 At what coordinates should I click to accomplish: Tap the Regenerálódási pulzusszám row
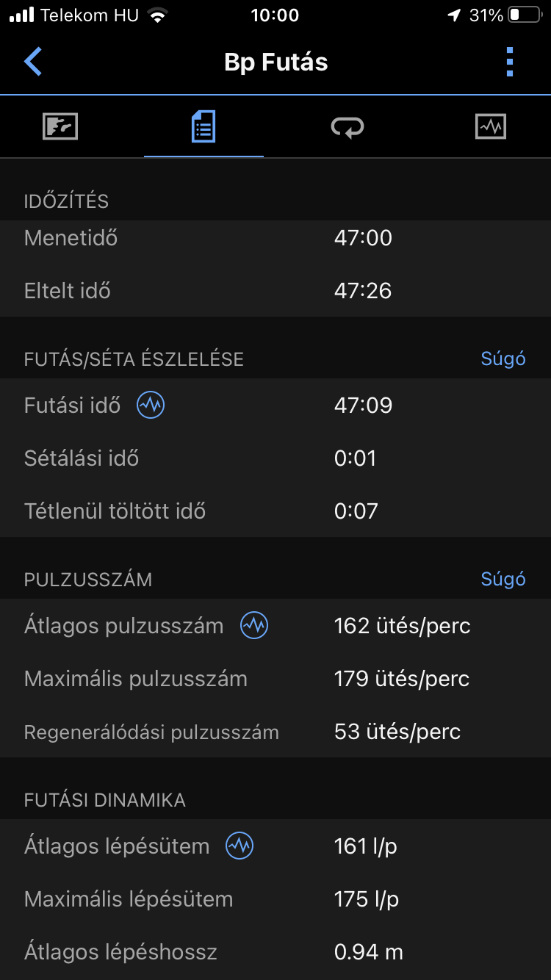275,732
